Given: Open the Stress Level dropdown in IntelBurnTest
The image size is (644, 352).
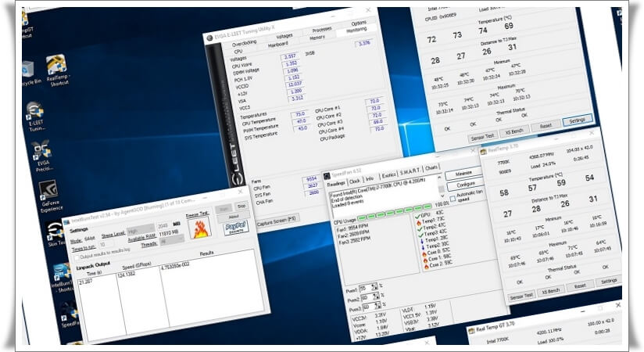Looking at the screenshot, I should coord(141,229).
